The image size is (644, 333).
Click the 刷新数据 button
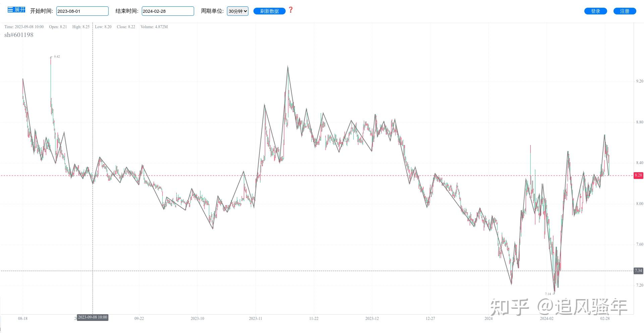[270, 11]
